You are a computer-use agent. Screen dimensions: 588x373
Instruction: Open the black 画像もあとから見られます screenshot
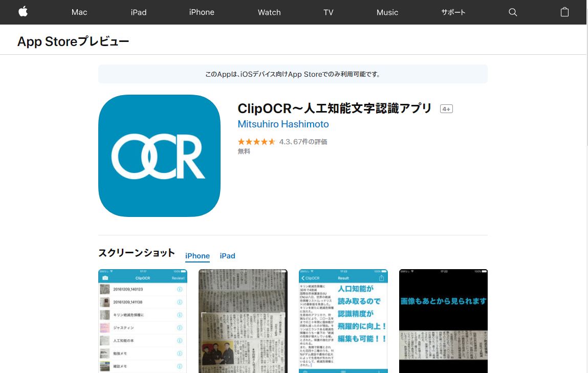[x=443, y=321]
